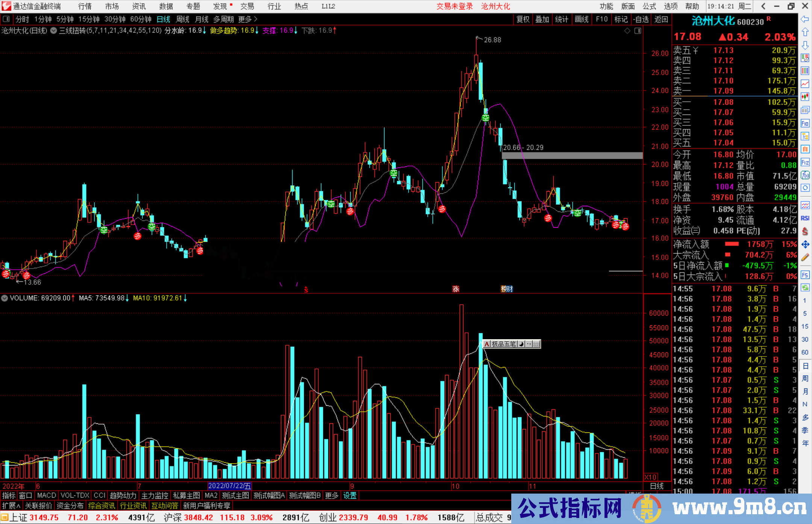The height and width of the screenshot is (524, 812).
Task: Click the gray 20.66-20.29 gap band
Action: click(572, 156)
